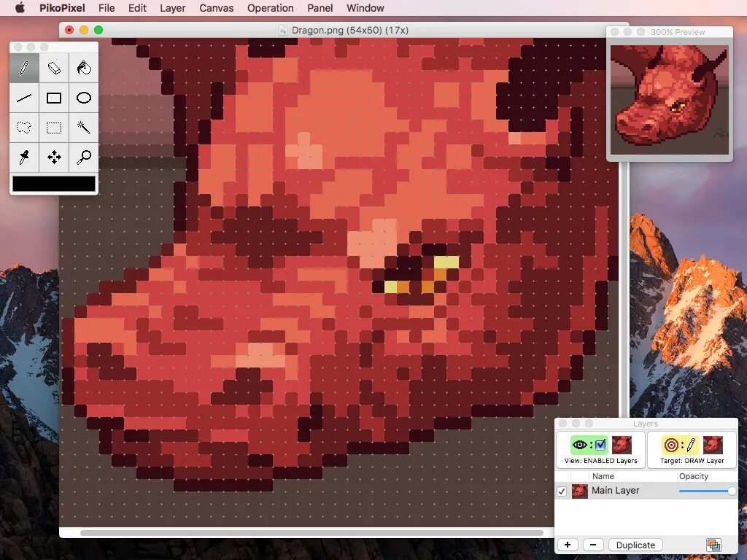Open the Panel menu
This screenshot has width=747, height=560.
tap(320, 8)
